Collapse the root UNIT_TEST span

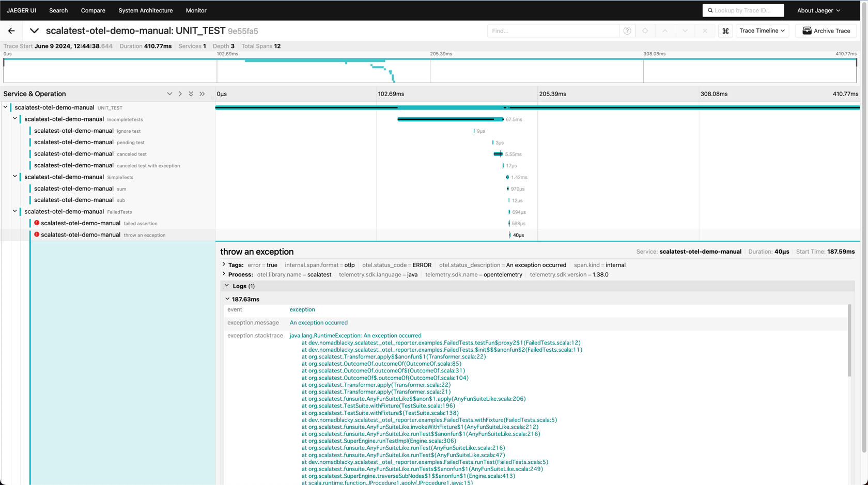tap(6, 107)
